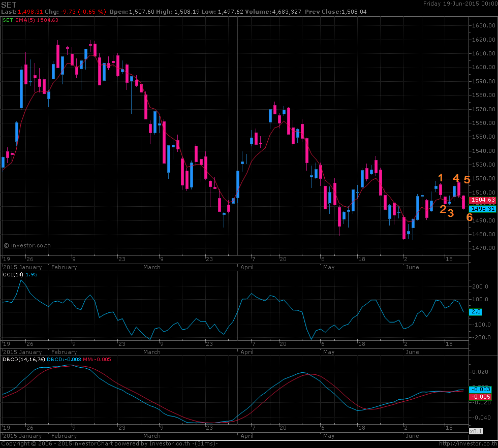Click the investor.co.th watermark on chart
The width and height of the screenshot is (498, 448).
pyautogui.click(x=27, y=245)
